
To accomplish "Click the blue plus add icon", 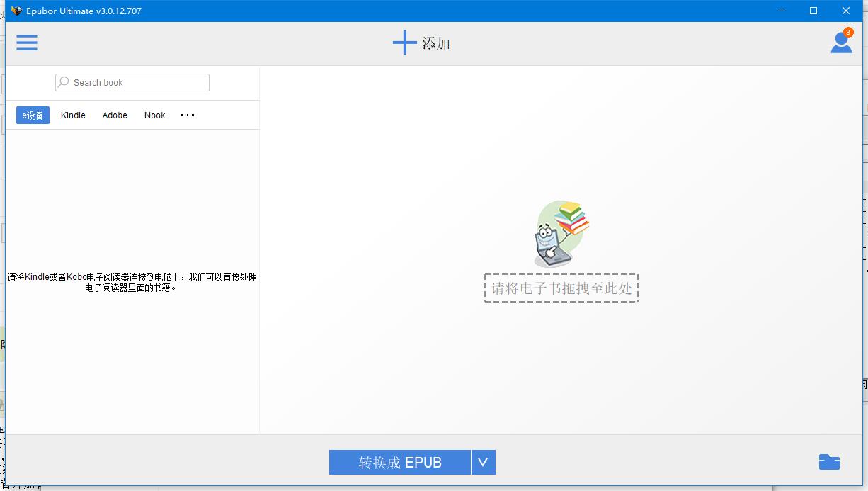I will [404, 43].
